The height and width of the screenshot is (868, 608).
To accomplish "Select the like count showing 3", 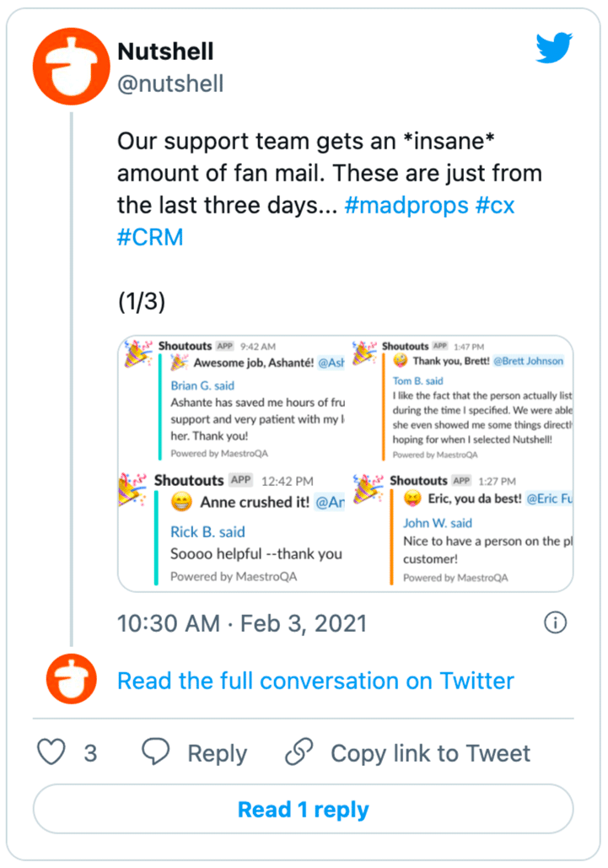I will point(89,752).
